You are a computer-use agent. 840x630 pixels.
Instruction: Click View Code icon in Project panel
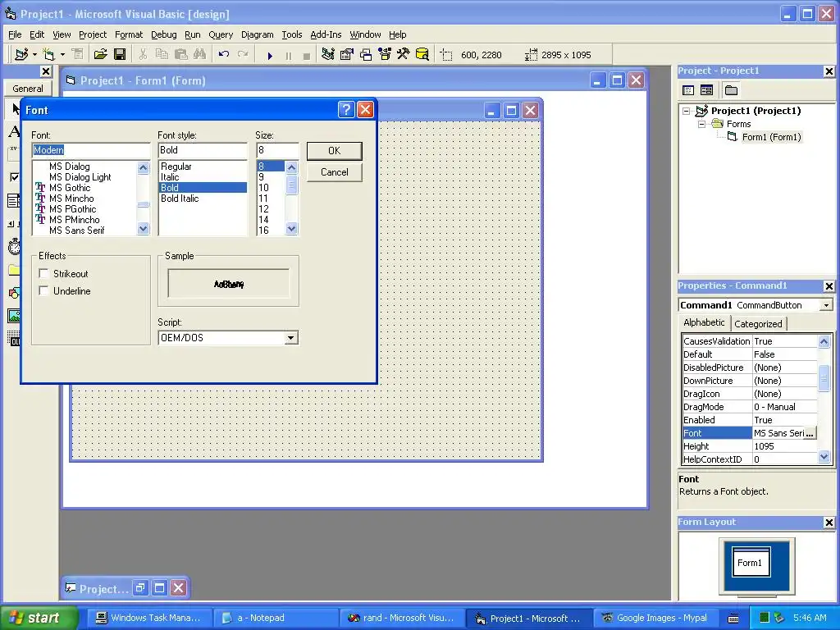688,90
